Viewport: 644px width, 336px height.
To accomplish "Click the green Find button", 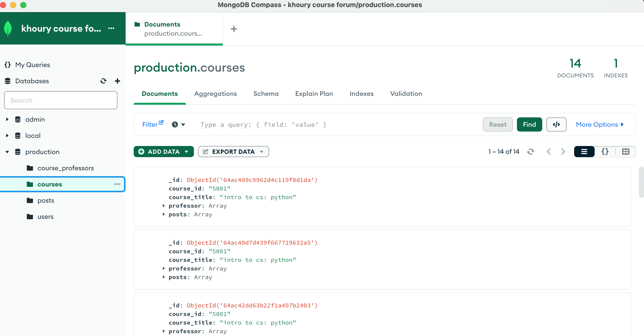I will (x=529, y=124).
